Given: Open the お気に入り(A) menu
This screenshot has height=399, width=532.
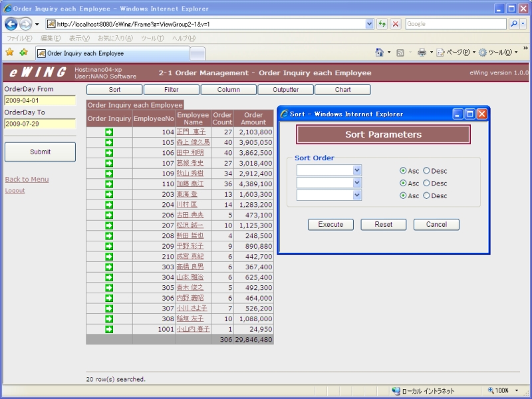Looking at the screenshot, I should tap(115, 39).
